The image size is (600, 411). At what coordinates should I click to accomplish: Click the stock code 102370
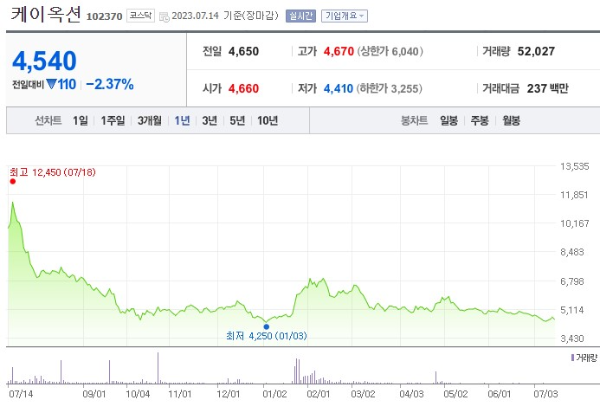point(104,16)
